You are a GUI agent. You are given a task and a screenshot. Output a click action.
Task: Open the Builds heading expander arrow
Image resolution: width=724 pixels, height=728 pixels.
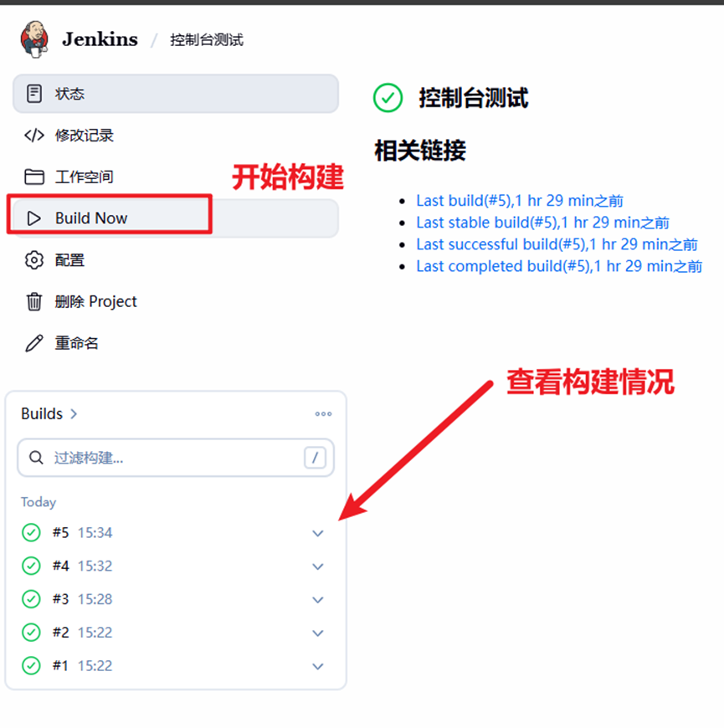[x=74, y=413]
